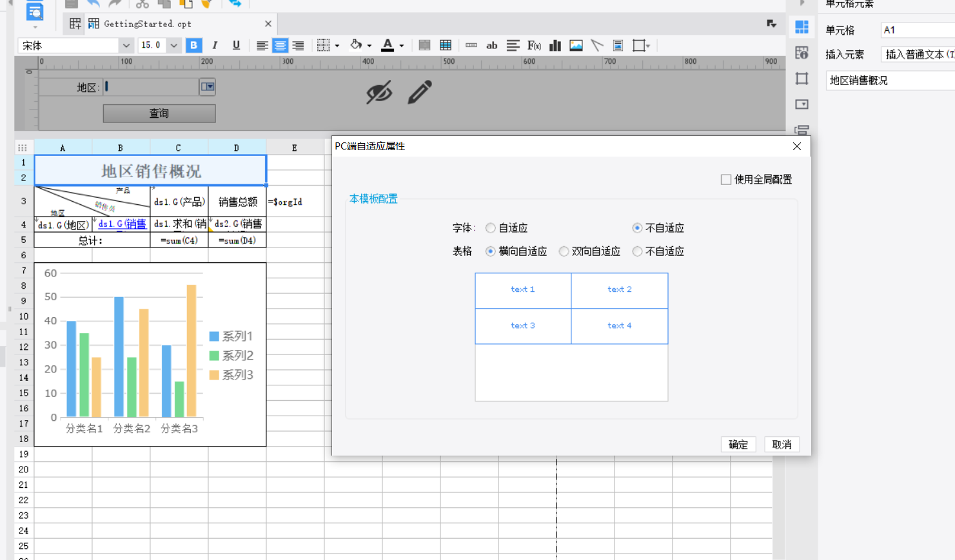
Task: Select 双向自适应 for table
Action: point(564,251)
